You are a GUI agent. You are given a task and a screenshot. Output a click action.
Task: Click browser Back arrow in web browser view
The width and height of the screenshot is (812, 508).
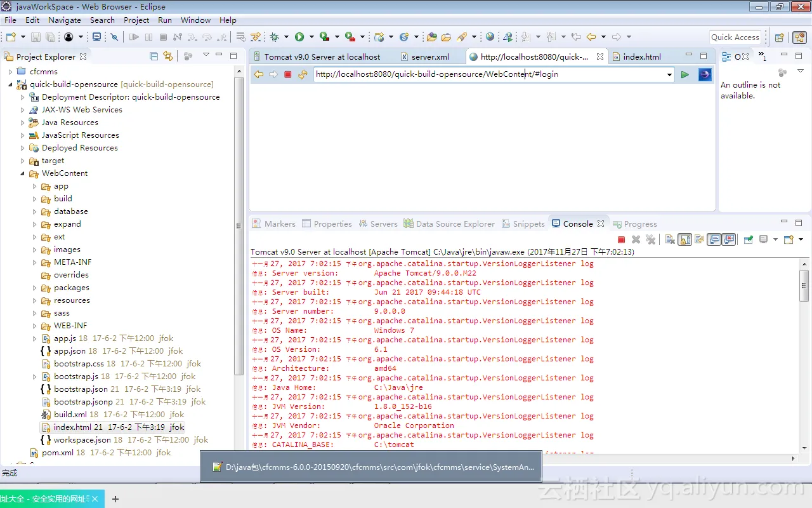(259, 74)
